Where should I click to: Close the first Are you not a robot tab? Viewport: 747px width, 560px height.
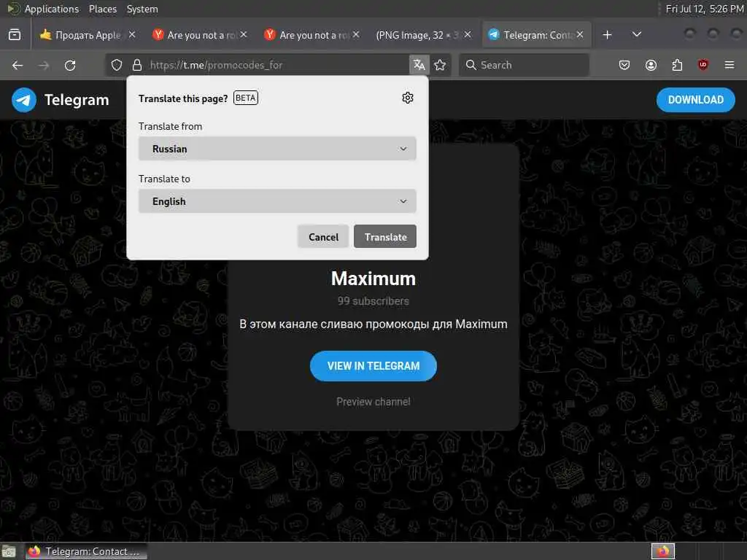pyautogui.click(x=244, y=35)
